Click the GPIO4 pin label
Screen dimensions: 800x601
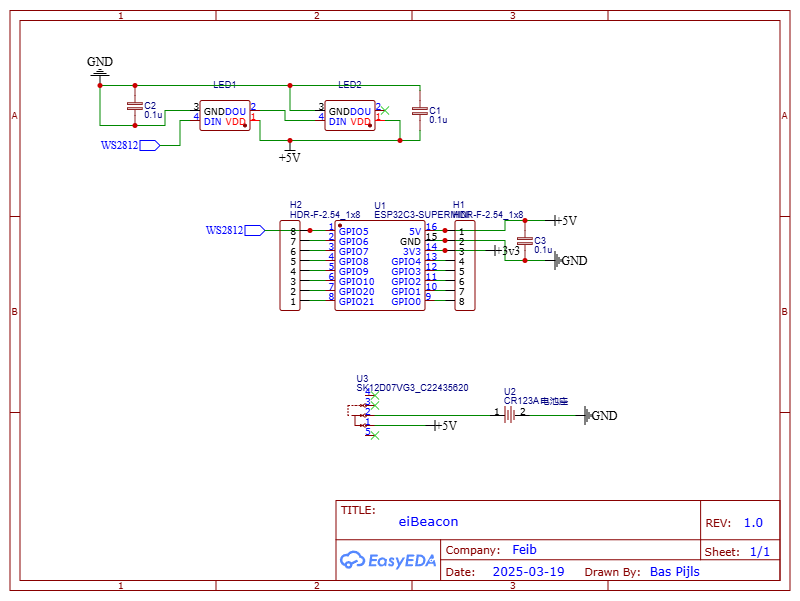coord(406,262)
